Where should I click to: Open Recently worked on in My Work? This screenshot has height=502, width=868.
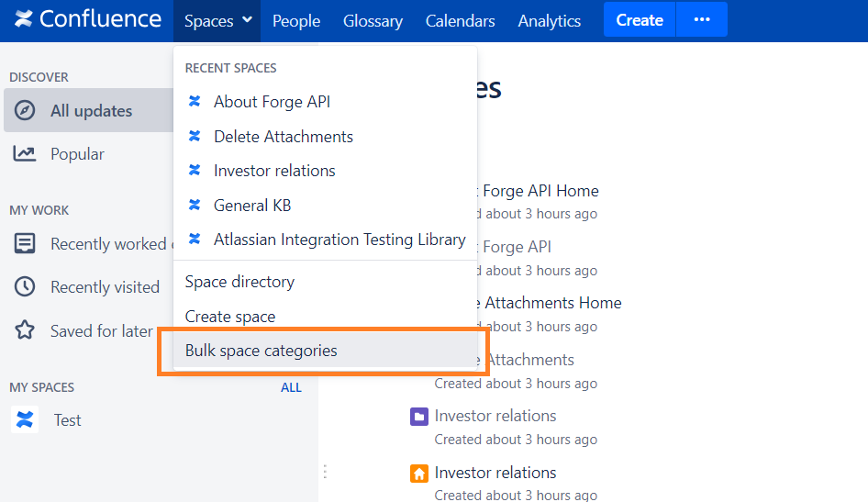tap(112, 244)
